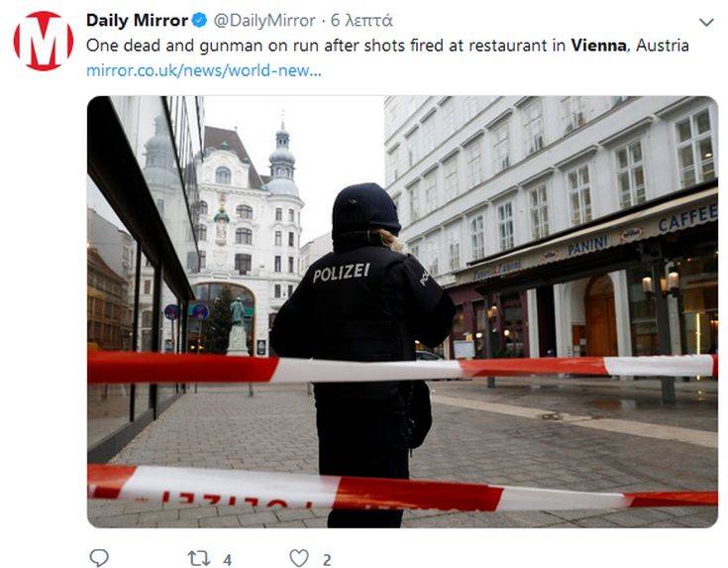View the retweet count of 4
The height and width of the screenshot is (568, 728).
tap(227, 560)
